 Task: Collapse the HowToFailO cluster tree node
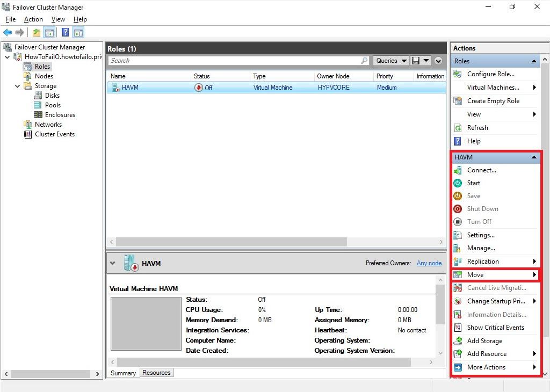point(8,57)
